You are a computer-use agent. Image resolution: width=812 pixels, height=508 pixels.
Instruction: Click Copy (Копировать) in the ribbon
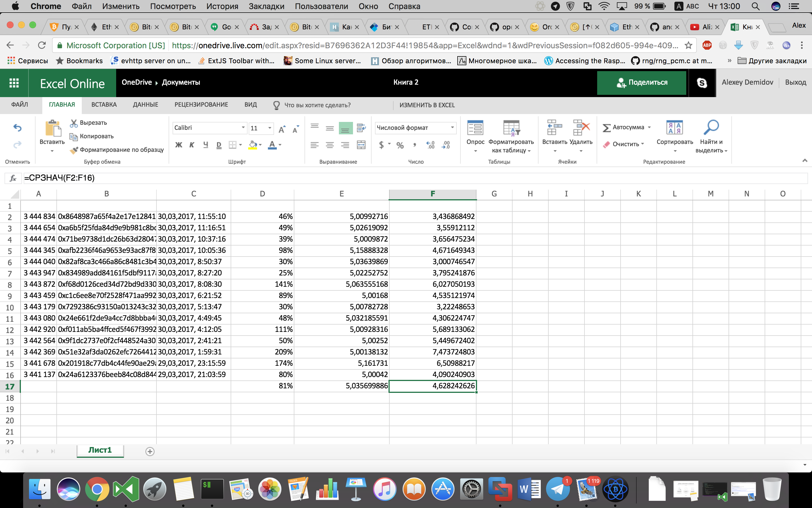point(91,136)
